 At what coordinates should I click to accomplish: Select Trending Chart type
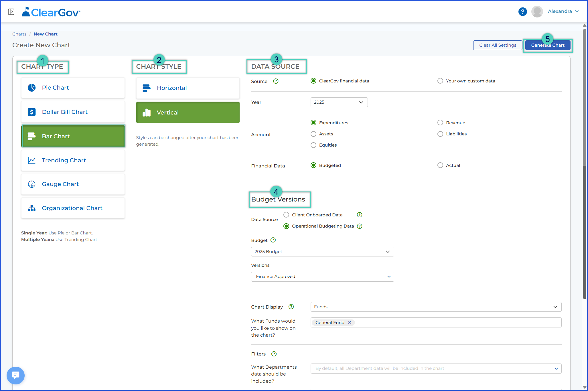(73, 160)
